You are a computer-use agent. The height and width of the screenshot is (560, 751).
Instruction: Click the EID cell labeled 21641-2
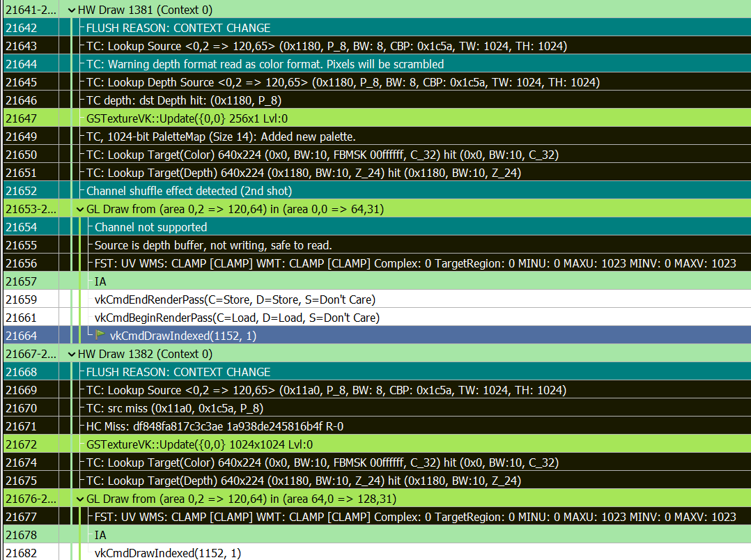tap(28, 10)
